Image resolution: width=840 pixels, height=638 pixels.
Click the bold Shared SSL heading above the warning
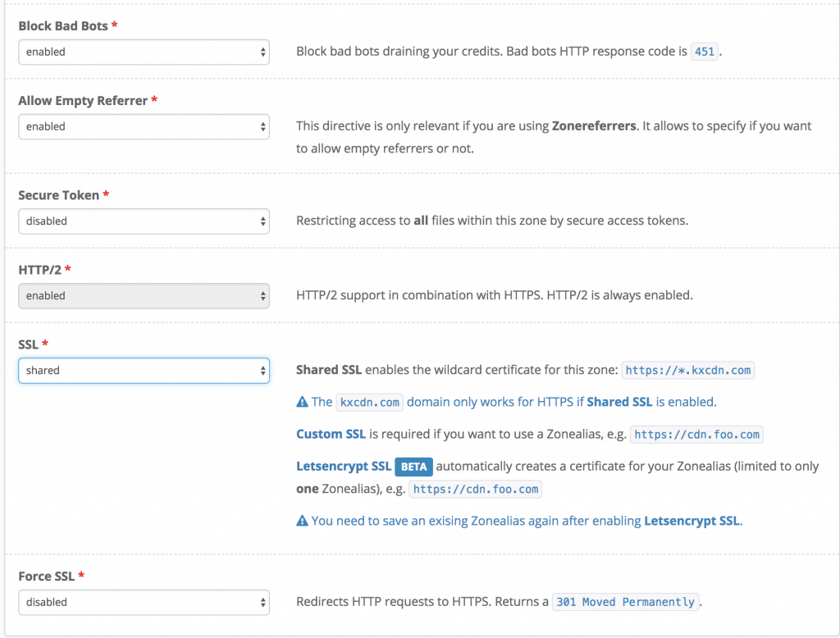[x=329, y=370]
